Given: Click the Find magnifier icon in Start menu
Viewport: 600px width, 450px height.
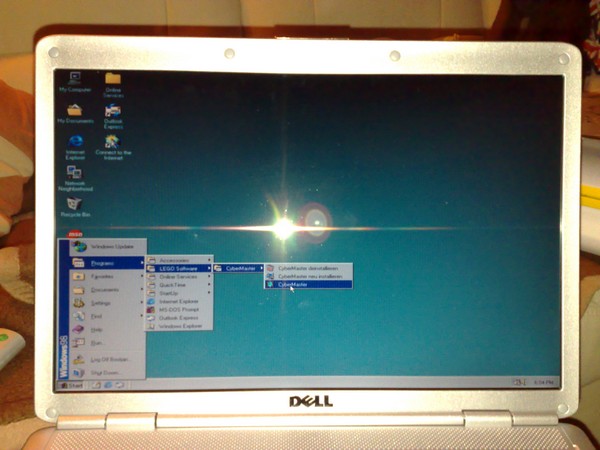Looking at the screenshot, I should tap(79, 316).
